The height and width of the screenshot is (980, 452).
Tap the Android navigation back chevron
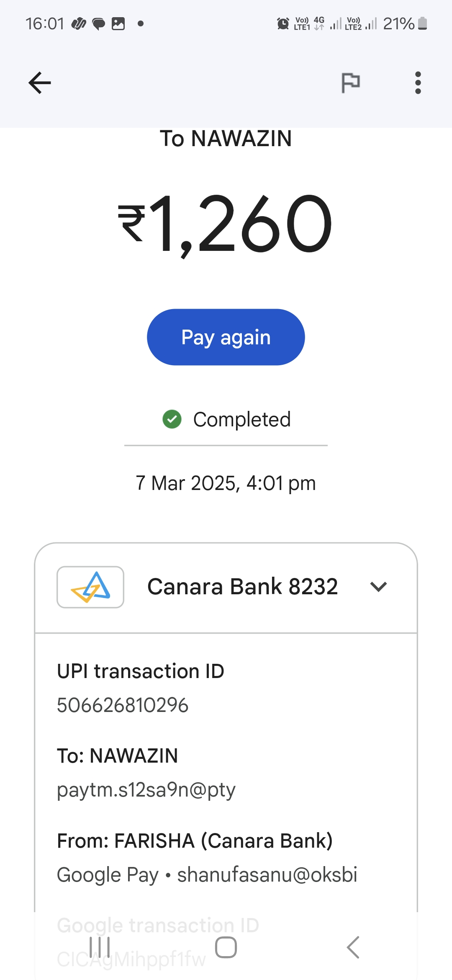click(x=353, y=947)
